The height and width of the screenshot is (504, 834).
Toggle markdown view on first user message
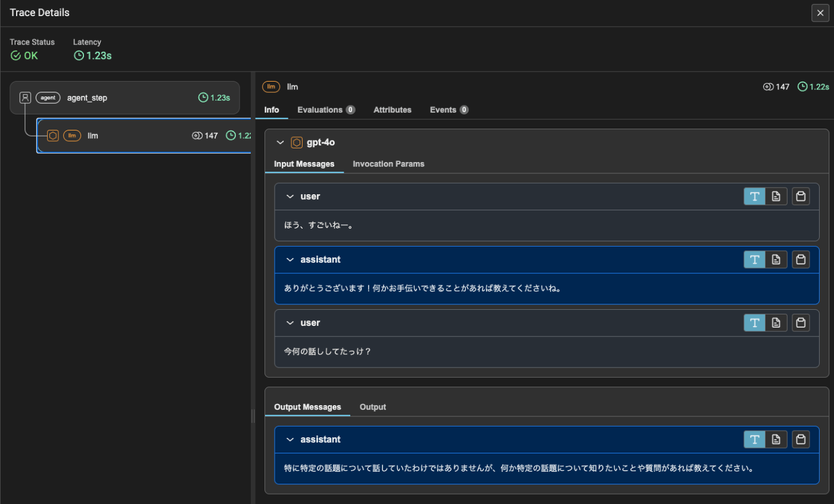click(x=776, y=197)
